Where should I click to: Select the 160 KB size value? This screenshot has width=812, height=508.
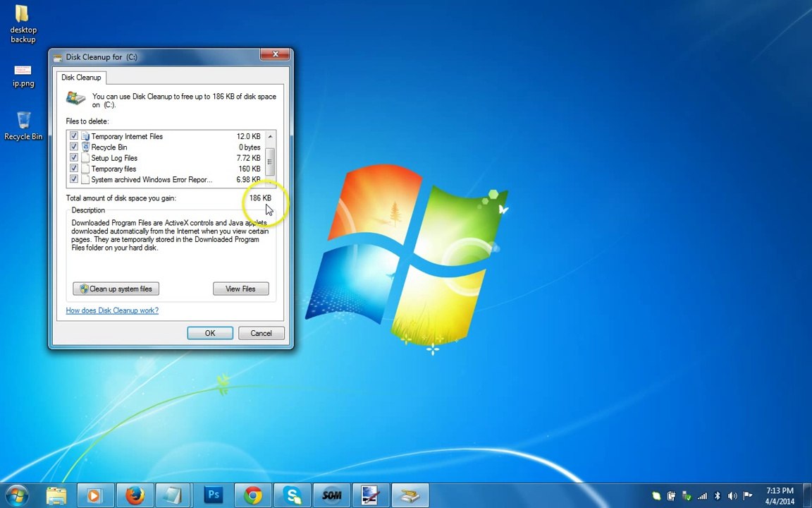click(250, 169)
